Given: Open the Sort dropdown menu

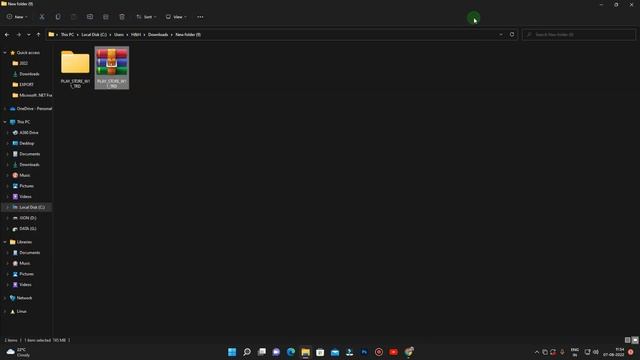Looking at the screenshot, I should click(x=146, y=17).
